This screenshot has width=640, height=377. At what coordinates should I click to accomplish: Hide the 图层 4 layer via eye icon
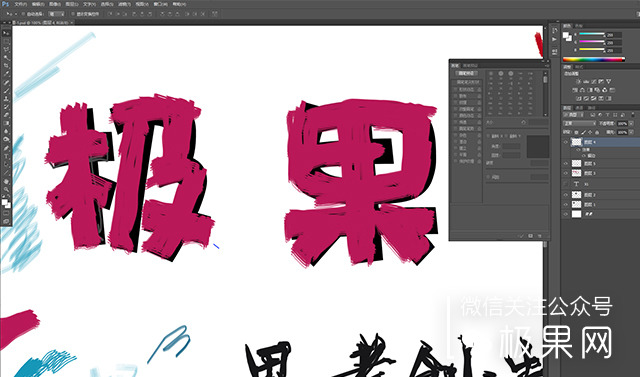coord(566,142)
